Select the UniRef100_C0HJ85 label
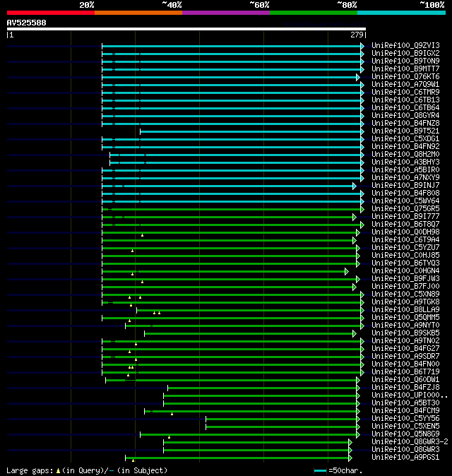The height and width of the screenshot is (476, 452). coord(405,256)
